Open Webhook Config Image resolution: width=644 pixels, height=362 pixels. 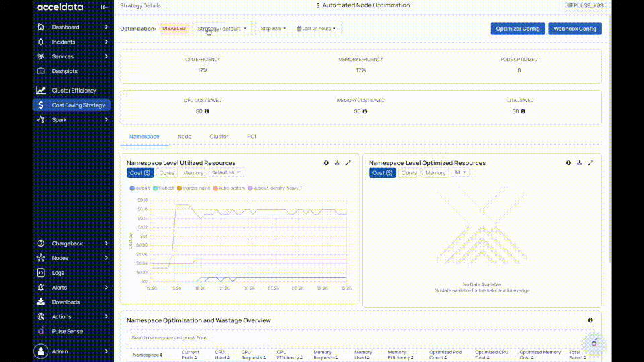(575, 29)
